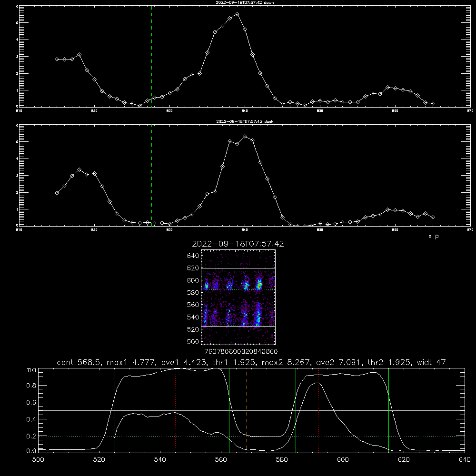476x476 pixels.
Task: Click the green dashed line near 828 in dusk plot
Action: 151,175
